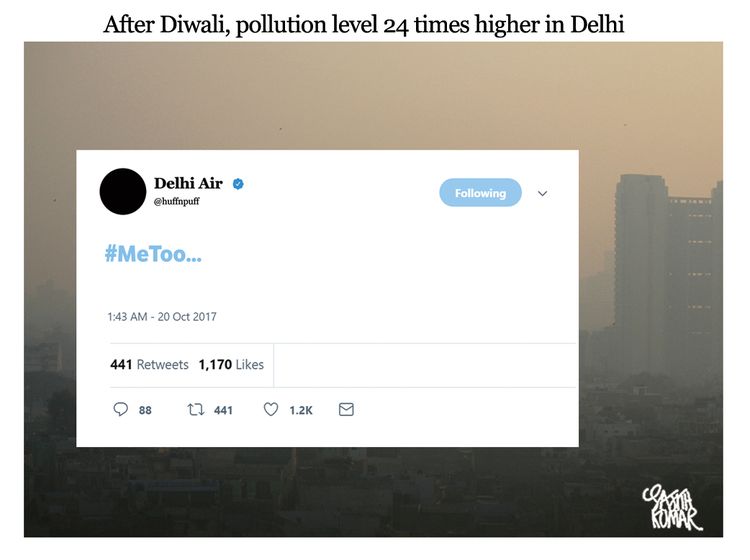Click the 441 count beside retweet icon
Viewport: 750px width, 560px height.
[223, 410]
